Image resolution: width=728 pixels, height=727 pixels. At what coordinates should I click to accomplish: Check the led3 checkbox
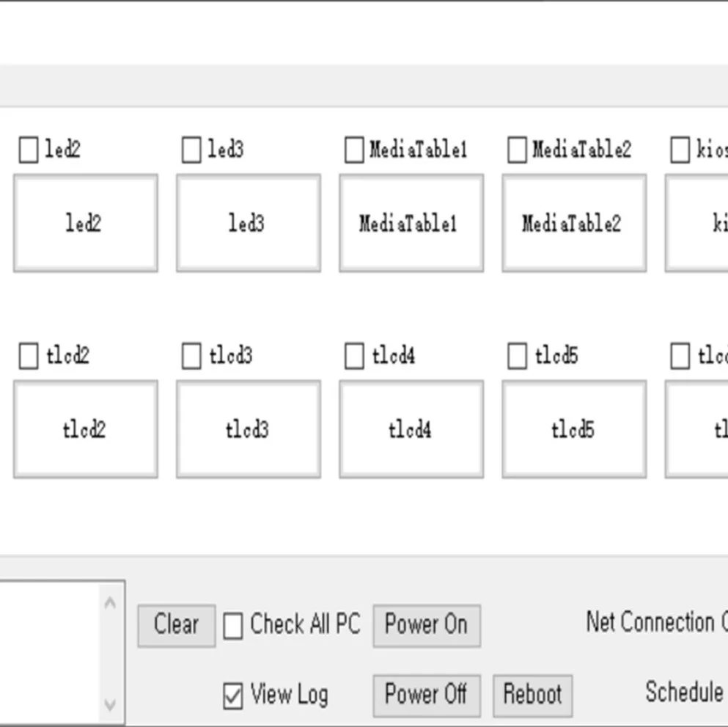(191, 150)
